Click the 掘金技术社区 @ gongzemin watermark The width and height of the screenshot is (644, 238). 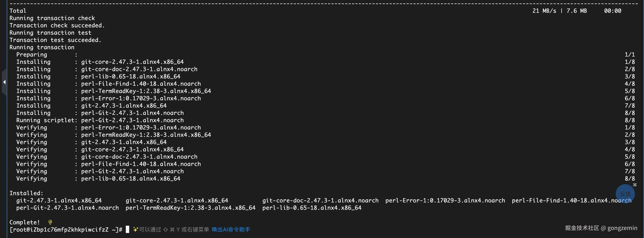pos(601,228)
